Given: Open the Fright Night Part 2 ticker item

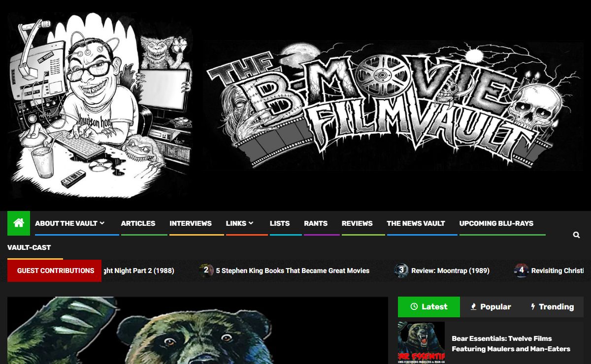Looking at the screenshot, I should [138, 271].
